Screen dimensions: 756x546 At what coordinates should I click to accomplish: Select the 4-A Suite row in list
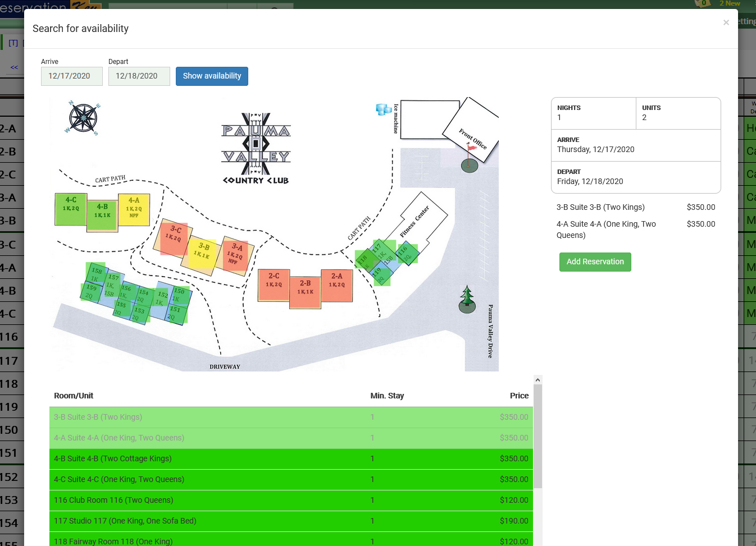tap(291, 438)
